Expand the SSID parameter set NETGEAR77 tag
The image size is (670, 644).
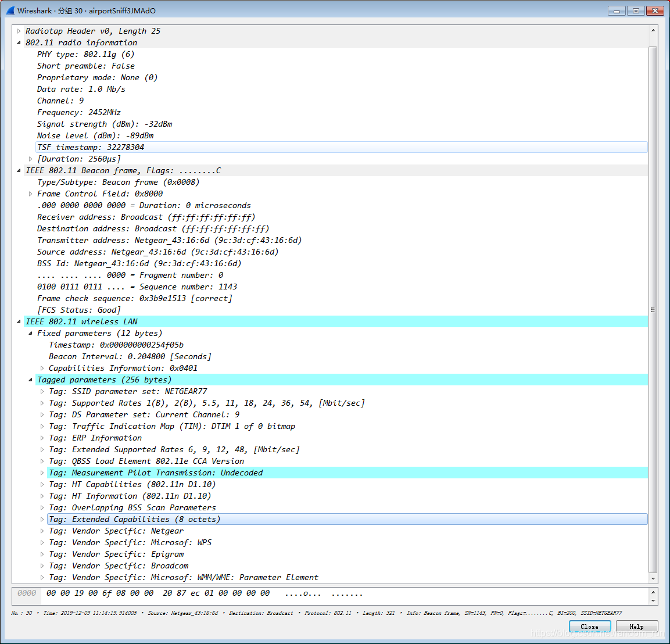(42, 391)
